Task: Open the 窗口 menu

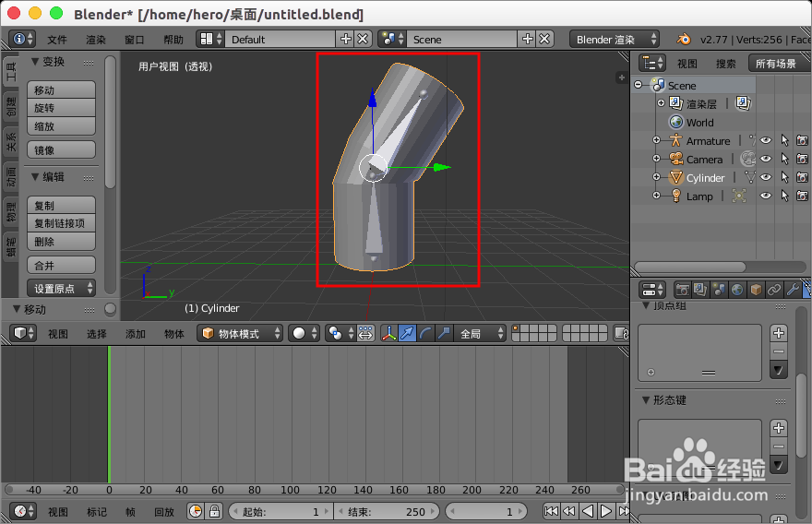Action: pyautogui.click(x=134, y=40)
